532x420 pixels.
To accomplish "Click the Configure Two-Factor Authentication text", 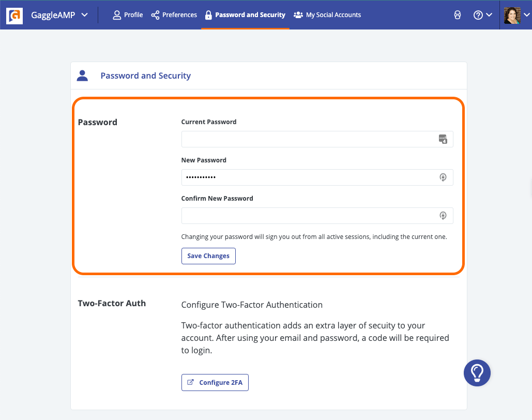I will point(252,305).
